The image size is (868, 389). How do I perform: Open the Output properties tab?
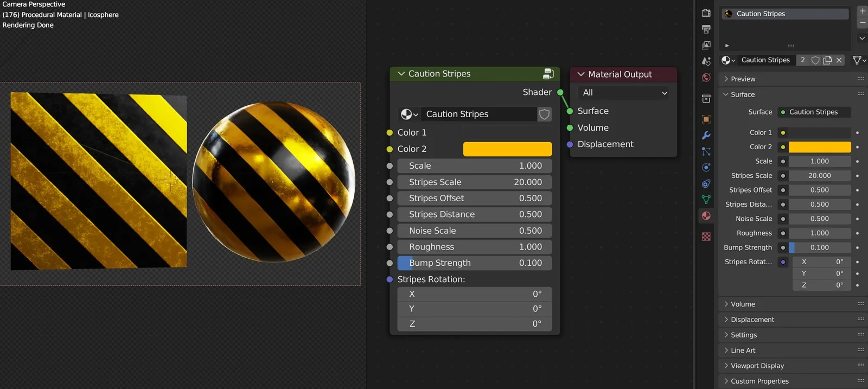click(706, 29)
